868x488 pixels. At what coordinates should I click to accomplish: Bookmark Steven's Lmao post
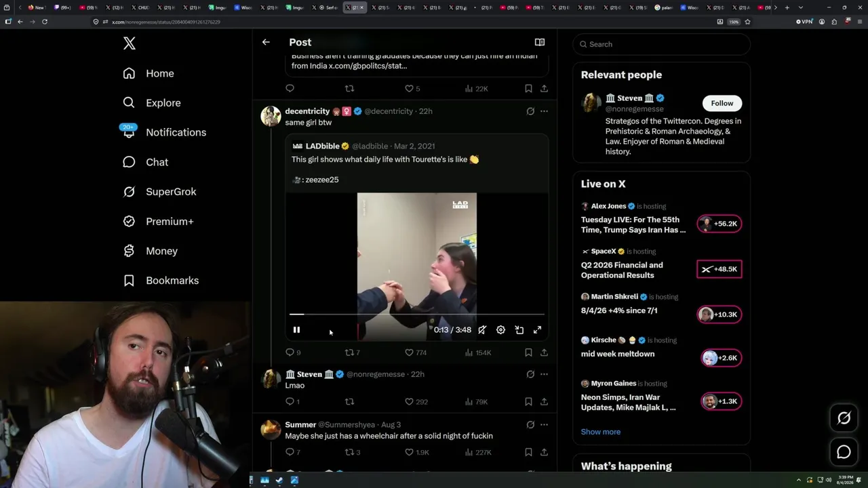click(528, 401)
